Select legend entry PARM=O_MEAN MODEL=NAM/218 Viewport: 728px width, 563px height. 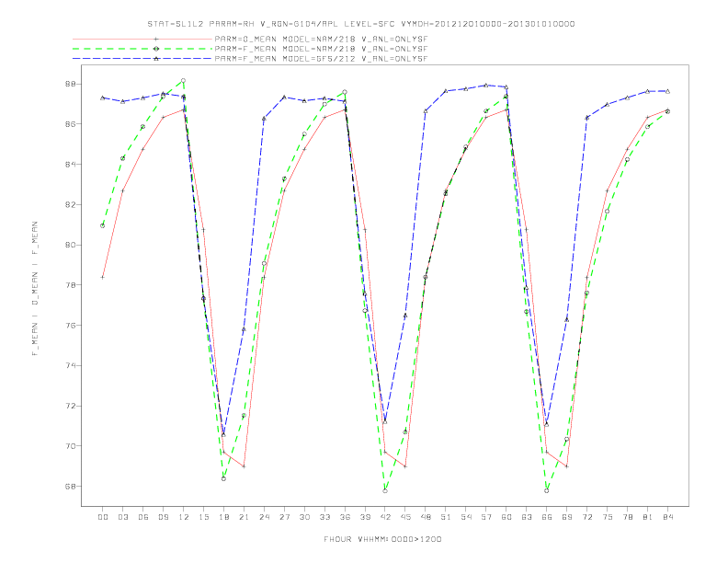pyautogui.click(x=321, y=39)
